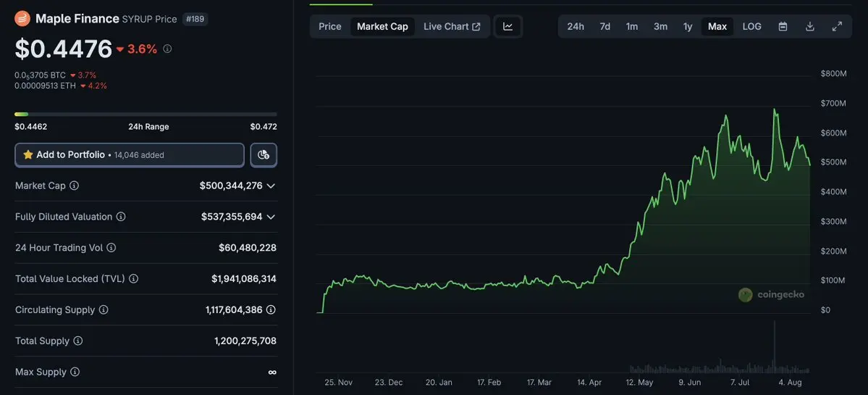Click the #189 rank badge
This screenshot has width=868, height=395.
point(195,19)
